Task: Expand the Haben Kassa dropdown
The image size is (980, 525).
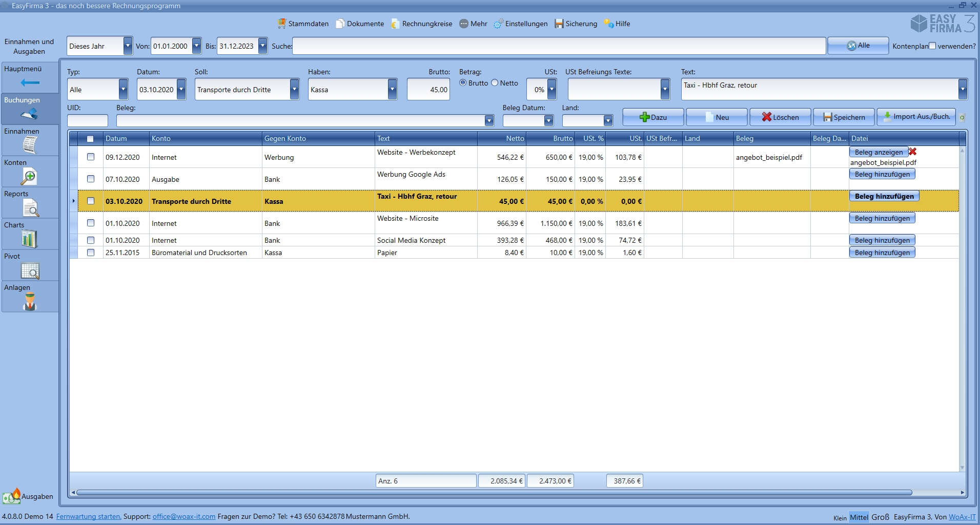Action: click(x=392, y=89)
